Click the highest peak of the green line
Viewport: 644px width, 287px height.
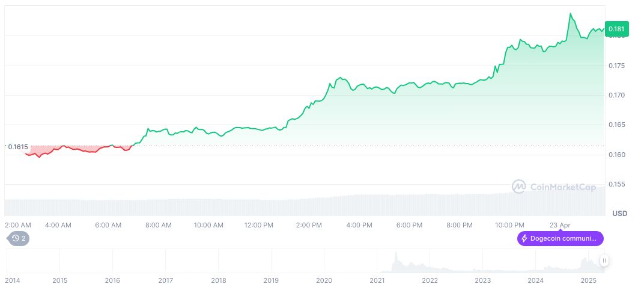pos(570,13)
